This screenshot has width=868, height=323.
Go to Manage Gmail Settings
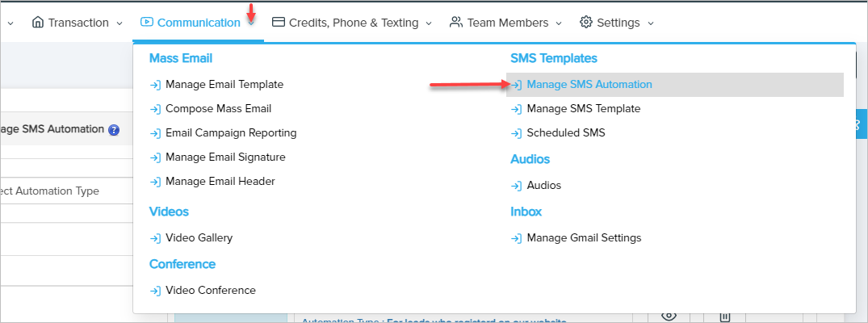coord(583,238)
